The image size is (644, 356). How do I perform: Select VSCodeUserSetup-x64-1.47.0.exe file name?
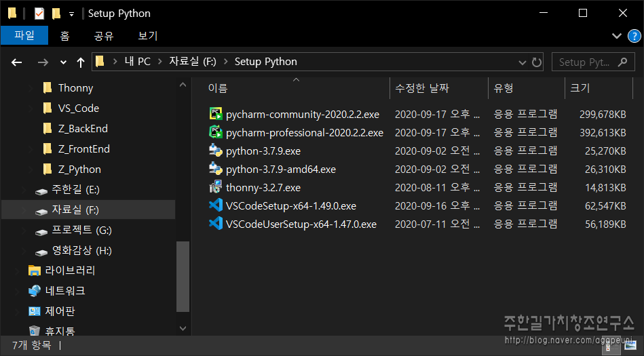click(x=301, y=224)
